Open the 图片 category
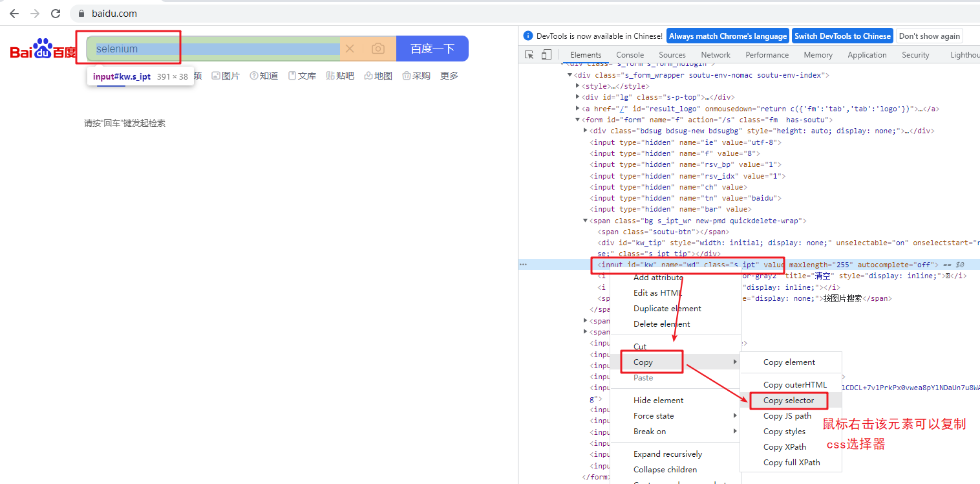980x484 pixels. 226,76
